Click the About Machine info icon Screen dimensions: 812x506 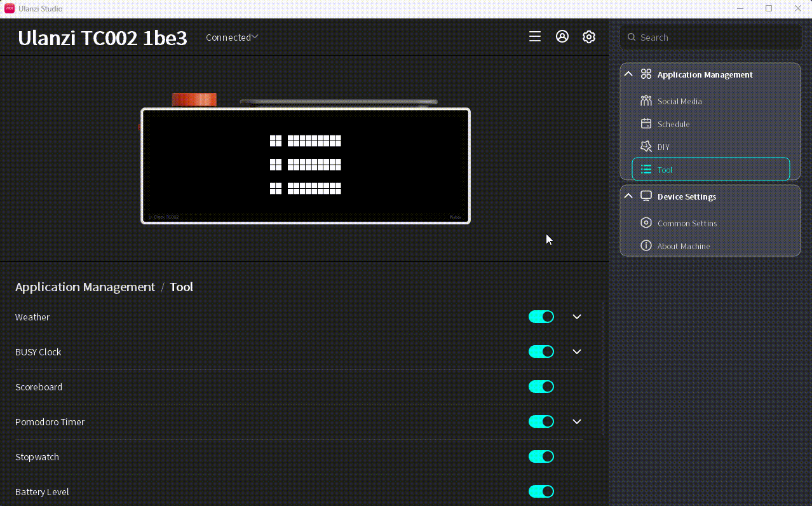pos(646,246)
